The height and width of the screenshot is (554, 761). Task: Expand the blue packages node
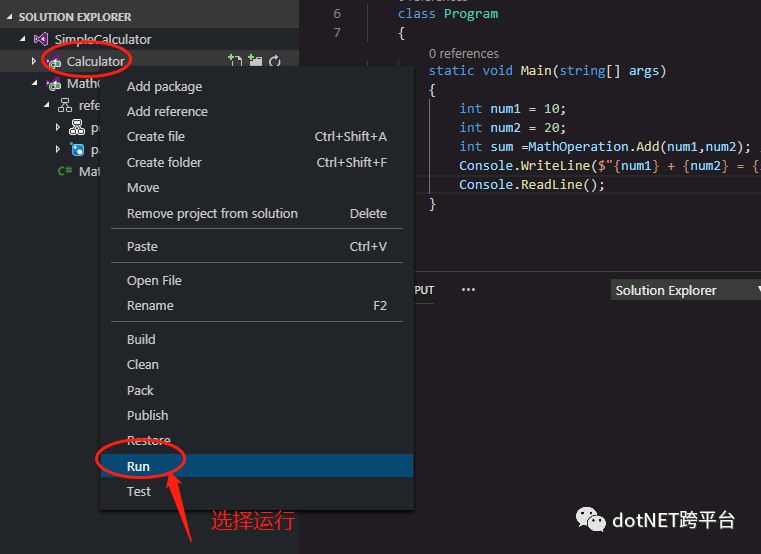58,149
